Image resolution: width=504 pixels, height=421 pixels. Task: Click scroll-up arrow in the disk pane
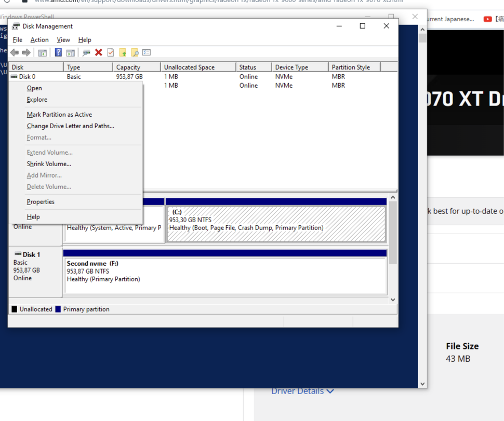click(x=393, y=197)
